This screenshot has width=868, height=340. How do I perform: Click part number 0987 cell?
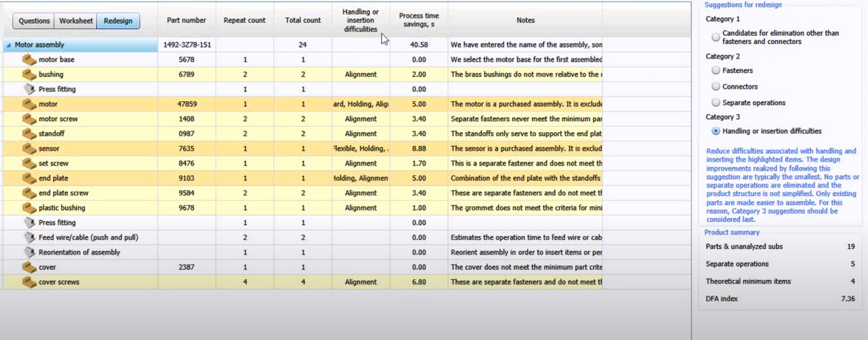pyautogui.click(x=187, y=134)
